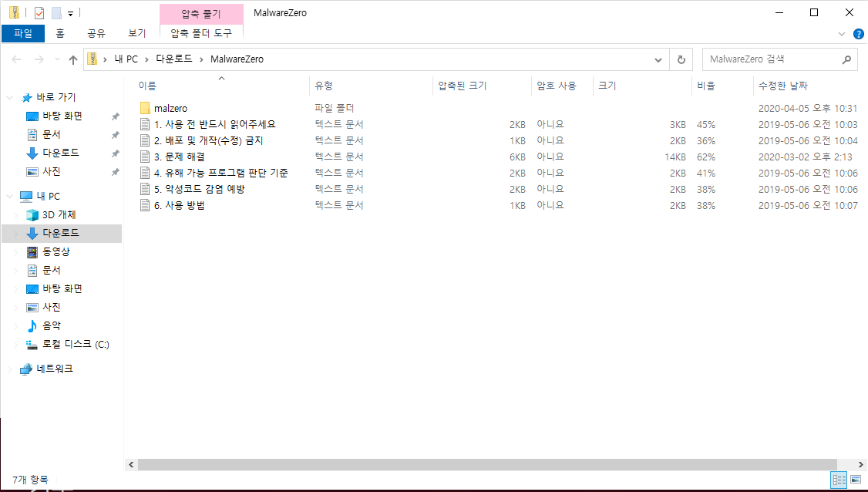The width and height of the screenshot is (868, 492).
Task: Switch to details view icon in status bar
Action: [x=839, y=480]
